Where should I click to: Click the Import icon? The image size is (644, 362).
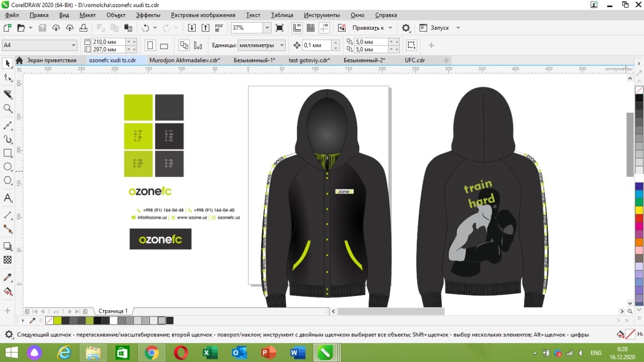(192, 28)
